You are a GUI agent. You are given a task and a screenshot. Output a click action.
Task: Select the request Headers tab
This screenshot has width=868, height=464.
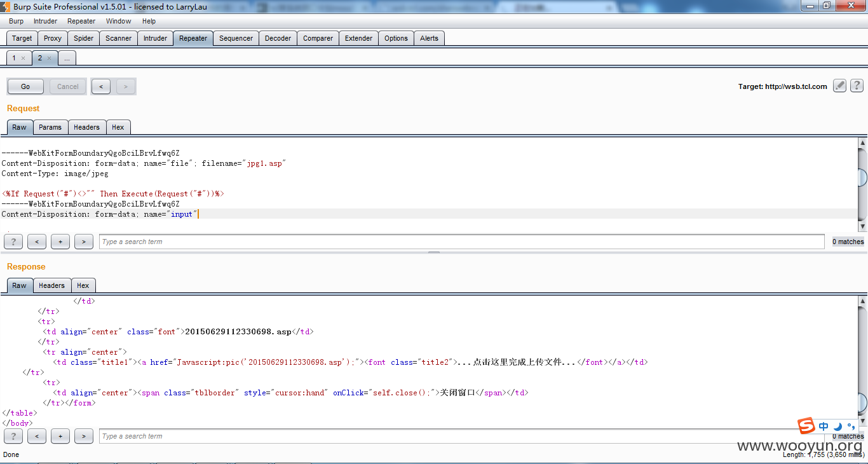(86, 127)
